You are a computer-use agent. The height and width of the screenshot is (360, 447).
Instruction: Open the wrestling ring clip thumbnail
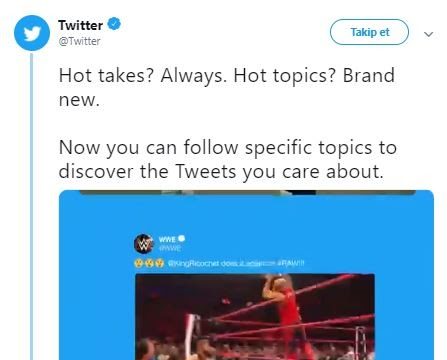tap(255, 317)
